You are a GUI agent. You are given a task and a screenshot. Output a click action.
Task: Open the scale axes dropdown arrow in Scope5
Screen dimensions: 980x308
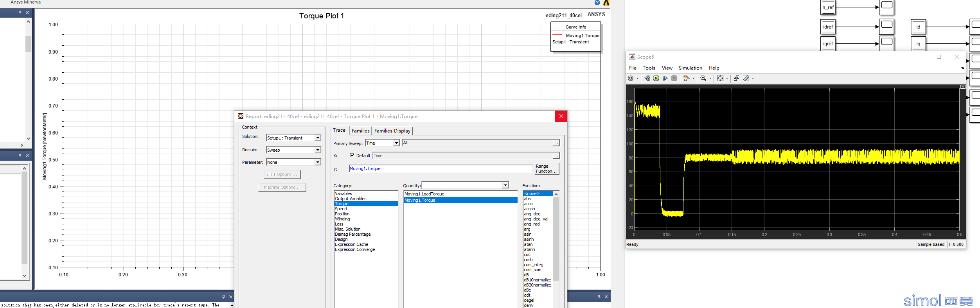pos(727,78)
